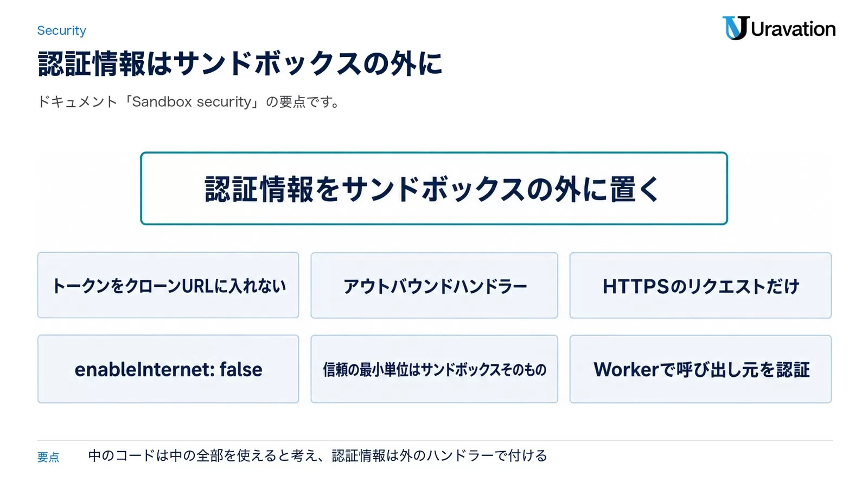Select the 'Security' section label
Screen dimensions: 868x488
click(x=61, y=30)
